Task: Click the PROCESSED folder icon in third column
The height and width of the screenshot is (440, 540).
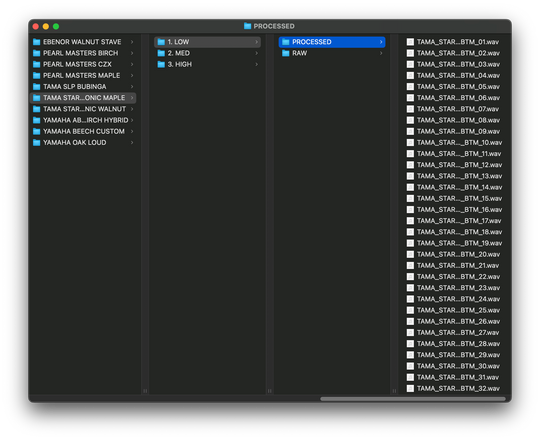Action: [285, 42]
